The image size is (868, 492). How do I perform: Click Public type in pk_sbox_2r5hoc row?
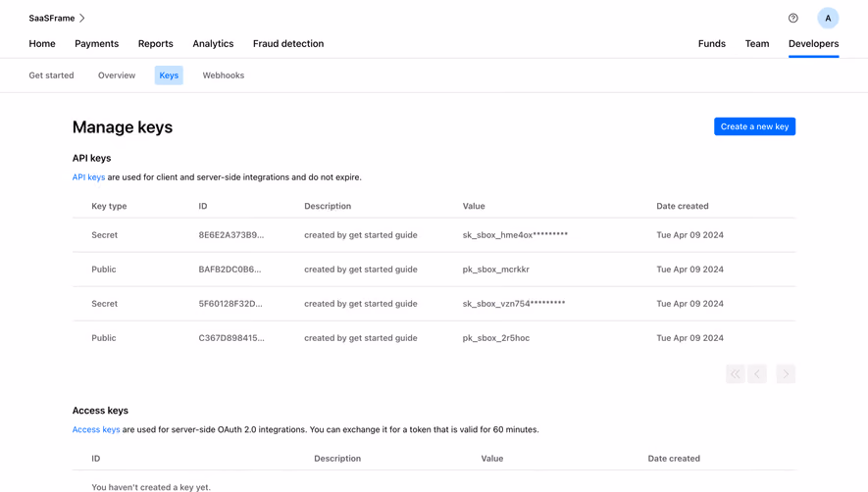click(104, 337)
